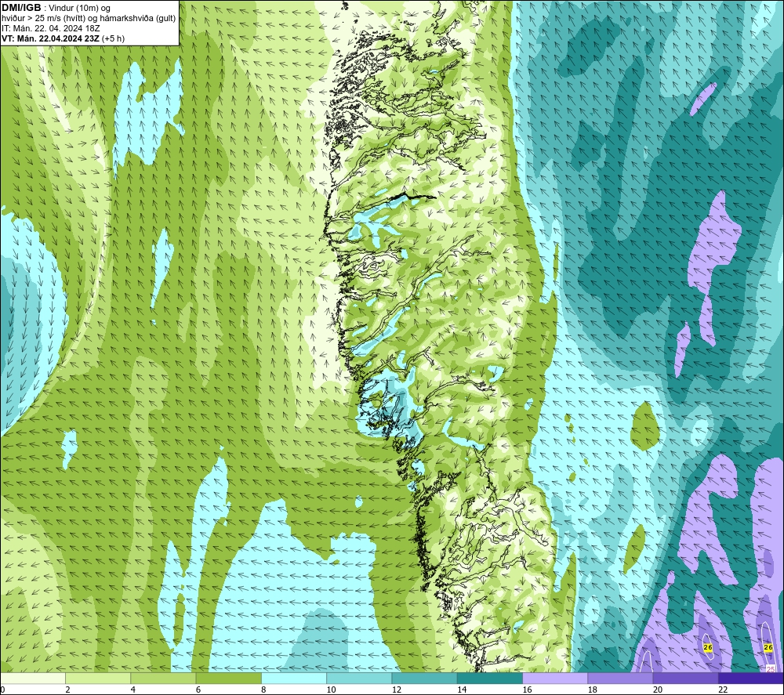The width and height of the screenshot is (784, 695).
Task: Pick the teal 12–14 m/s legend swatch
Action: click(424, 678)
